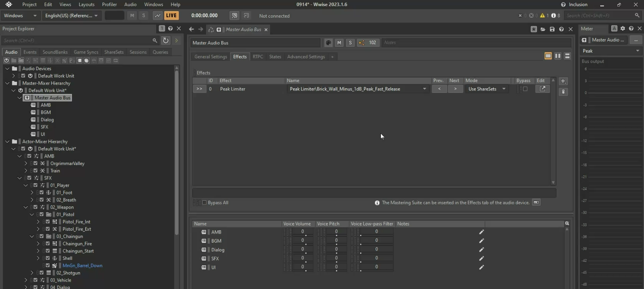Toggle the Bypass checkbox for Peak Limiter
Image resolution: width=644 pixels, height=289 pixels.
coord(525,89)
